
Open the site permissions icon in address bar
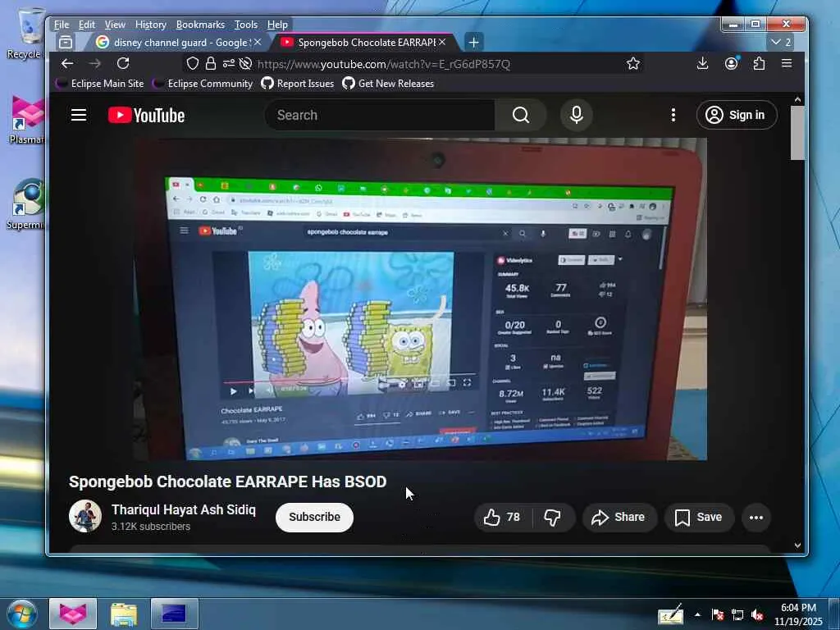pos(229,64)
